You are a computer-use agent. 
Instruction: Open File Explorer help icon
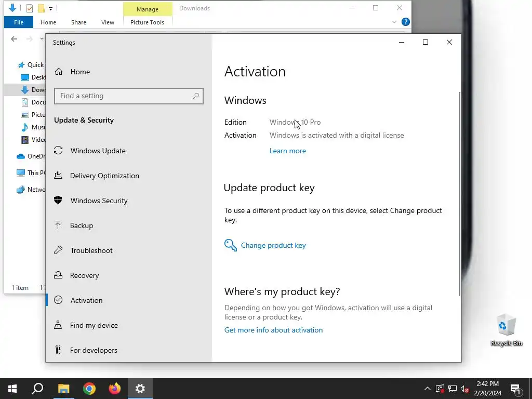[405, 22]
